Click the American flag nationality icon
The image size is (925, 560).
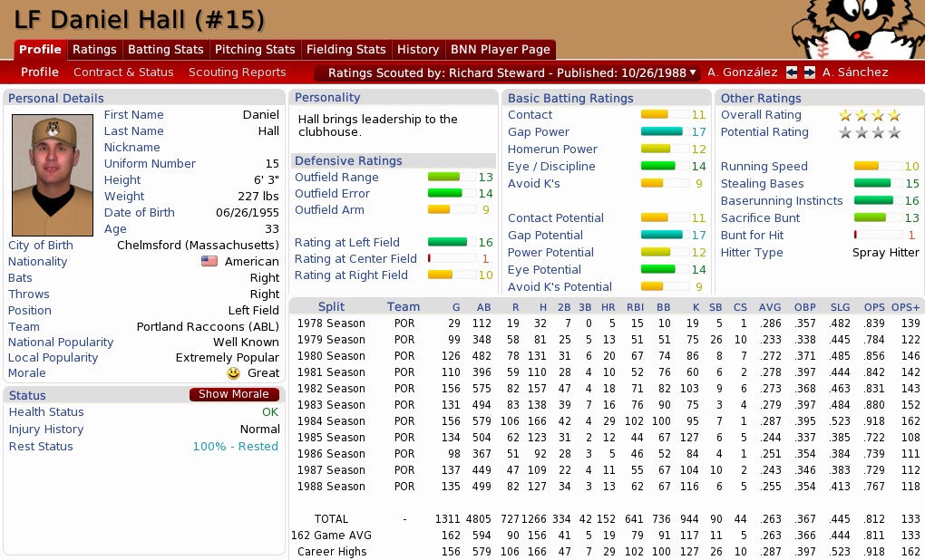coord(209,262)
